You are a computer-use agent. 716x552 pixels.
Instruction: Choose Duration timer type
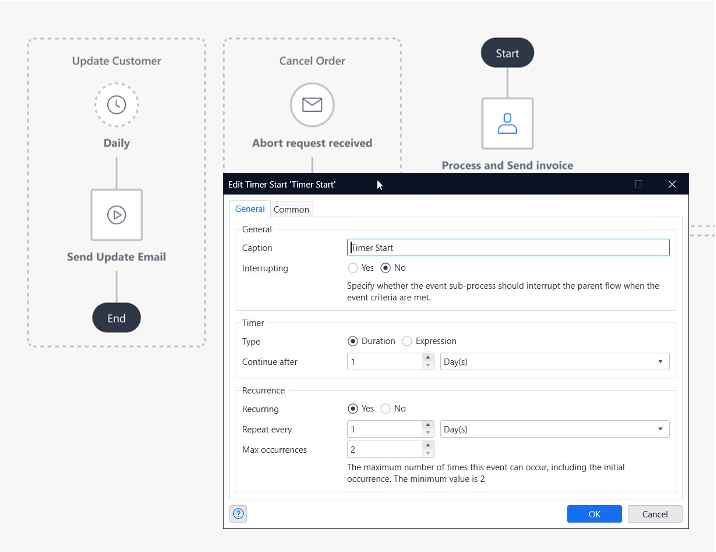click(353, 341)
